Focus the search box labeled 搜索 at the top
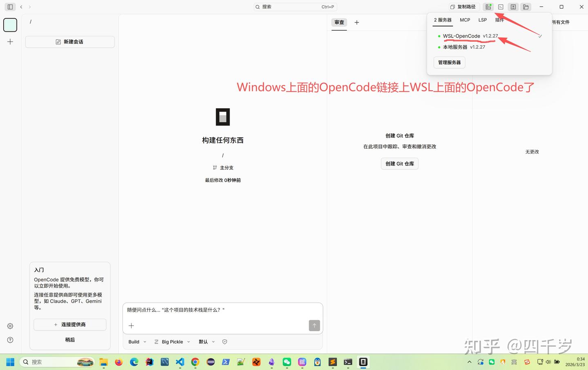Image resolution: width=588 pixels, height=370 pixels. (x=295, y=7)
